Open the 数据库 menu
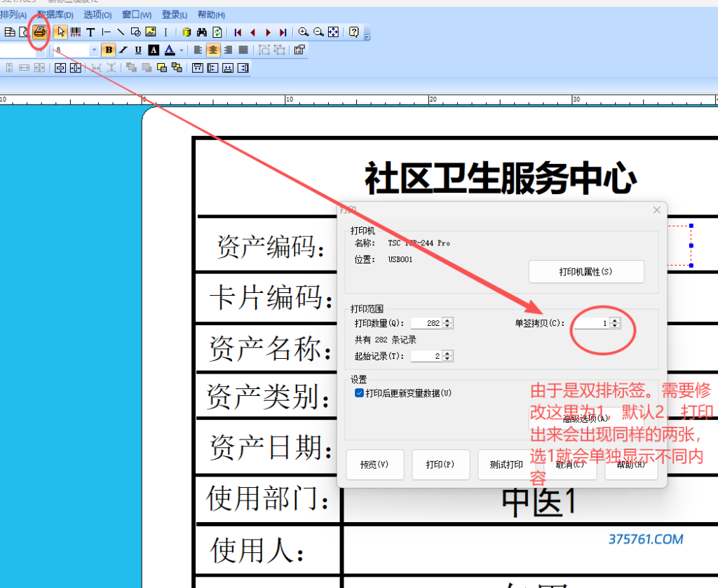 point(55,15)
